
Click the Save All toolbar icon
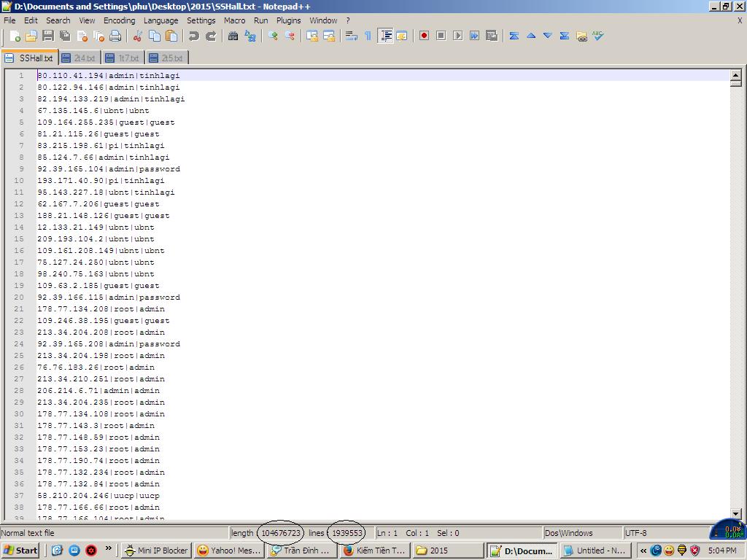pyautogui.click(x=64, y=36)
